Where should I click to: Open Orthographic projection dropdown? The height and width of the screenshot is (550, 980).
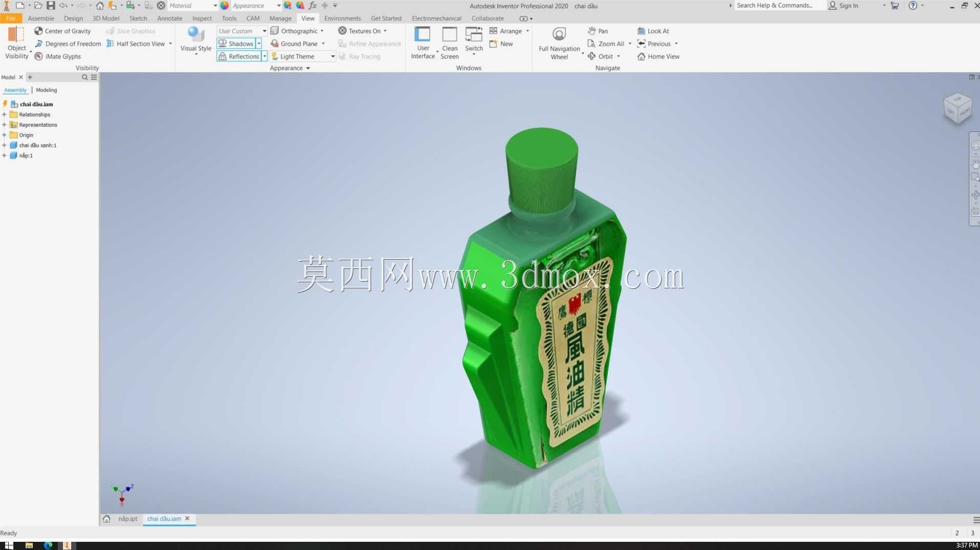(297, 31)
